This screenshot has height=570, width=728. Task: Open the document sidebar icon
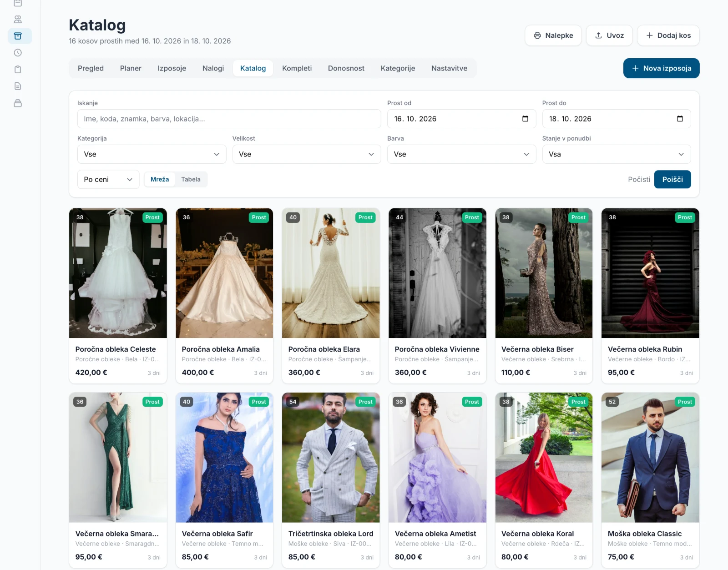click(18, 86)
